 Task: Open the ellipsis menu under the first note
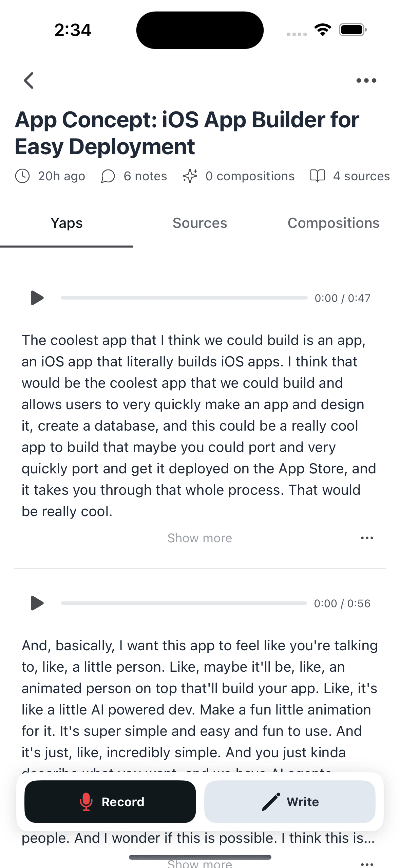point(367,538)
